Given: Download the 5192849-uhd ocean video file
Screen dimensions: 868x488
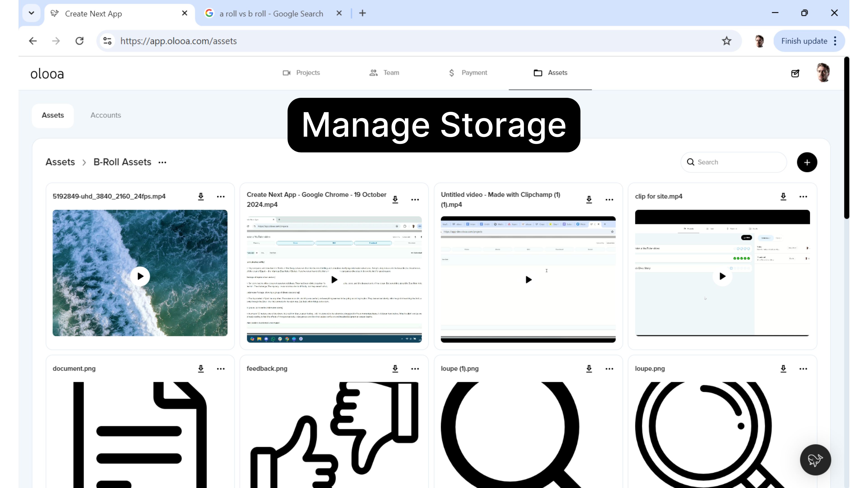Looking at the screenshot, I should pyautogui.click(x=201, y=196).
